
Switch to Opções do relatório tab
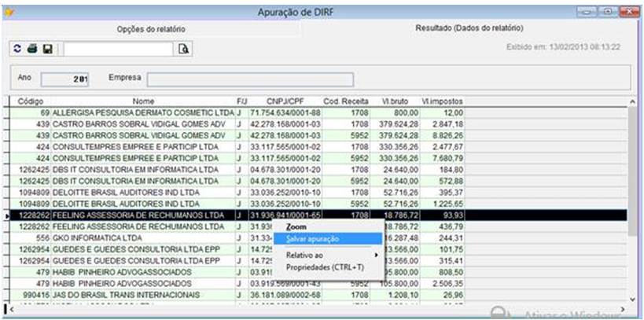tap(151, 29)
